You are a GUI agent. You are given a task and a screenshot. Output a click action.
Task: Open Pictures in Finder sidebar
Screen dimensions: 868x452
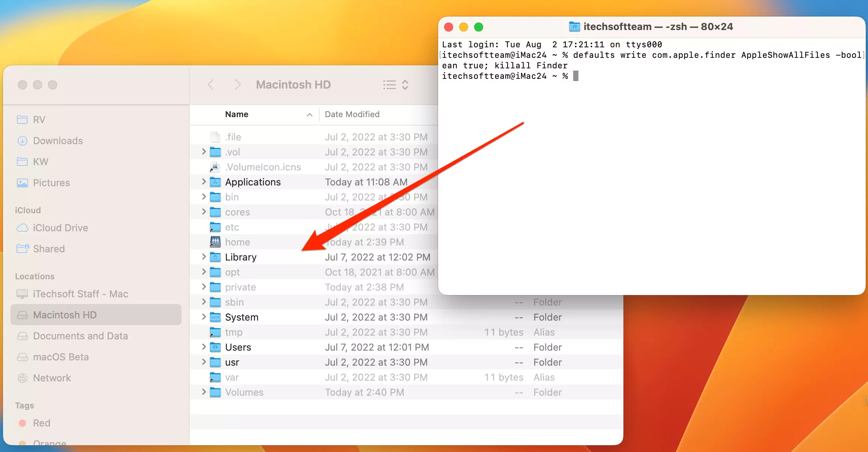tap(44, 183)
